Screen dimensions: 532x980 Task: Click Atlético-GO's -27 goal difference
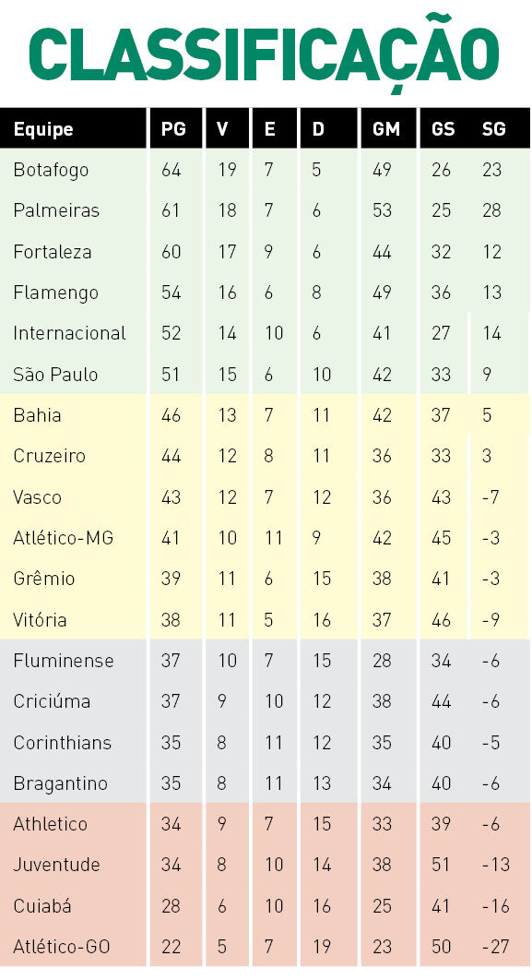point(496,946)
